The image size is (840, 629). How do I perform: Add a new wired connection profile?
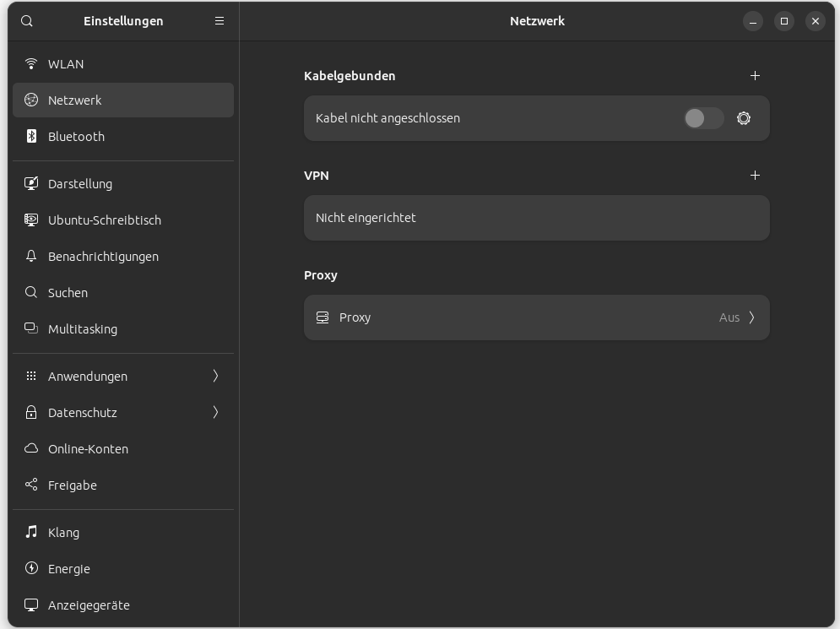click(x=755, y=76)
